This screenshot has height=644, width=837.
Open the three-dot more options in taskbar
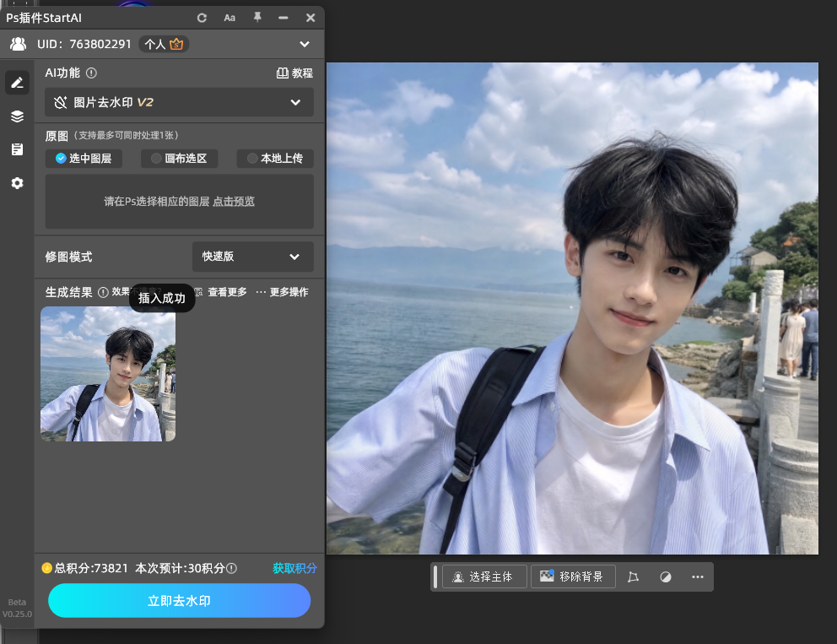697,576
